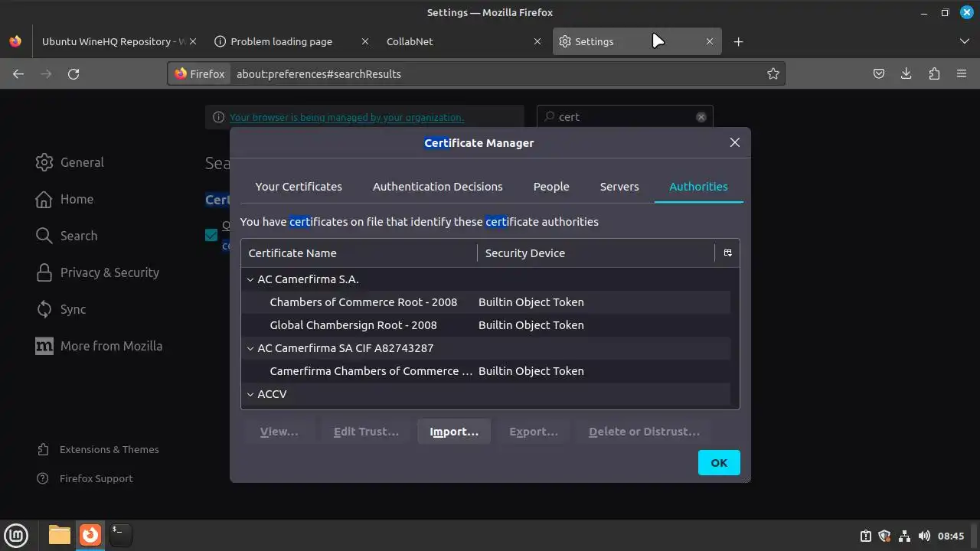Click the Firefox taskbar icon

(x=90, y=534)
